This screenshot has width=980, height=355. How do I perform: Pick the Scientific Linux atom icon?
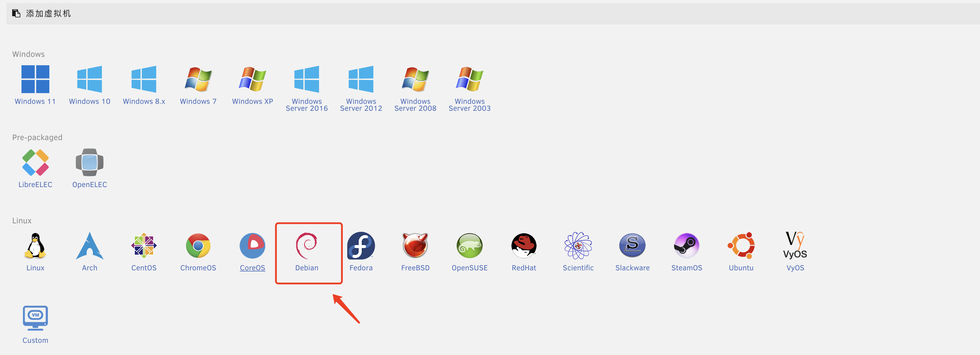point(578,246)
